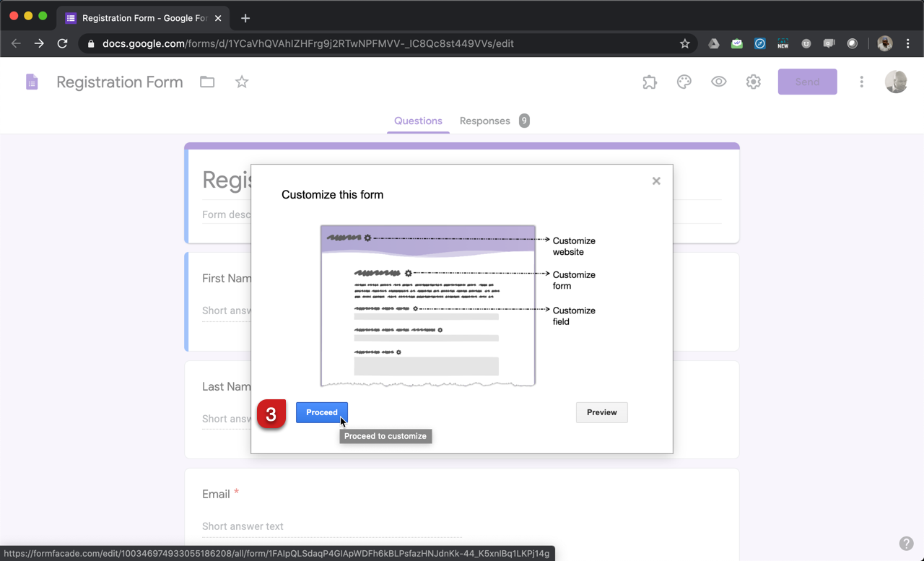
Task: Click Preview in the customize dialog
Action: coord(601,412)
